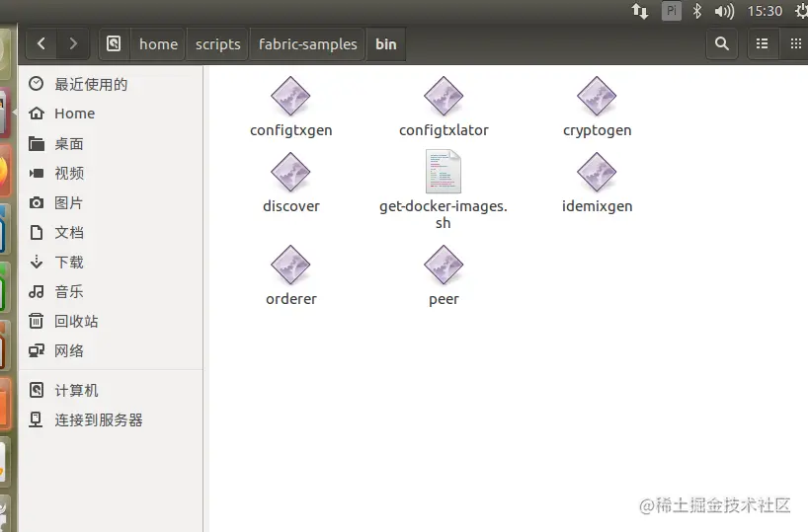Select the configtxgen executable icon
The image size is (808, 532).
[x=290, y=96]
